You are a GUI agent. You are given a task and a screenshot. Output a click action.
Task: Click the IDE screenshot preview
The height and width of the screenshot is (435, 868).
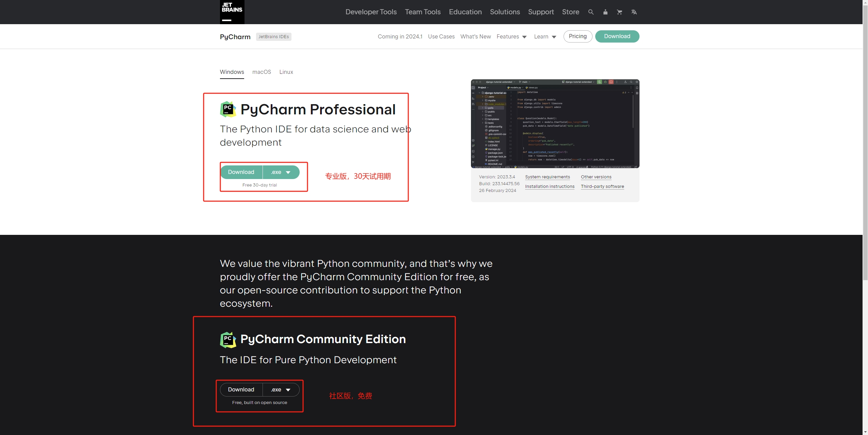pyautogui.click(x=555, y=124)
